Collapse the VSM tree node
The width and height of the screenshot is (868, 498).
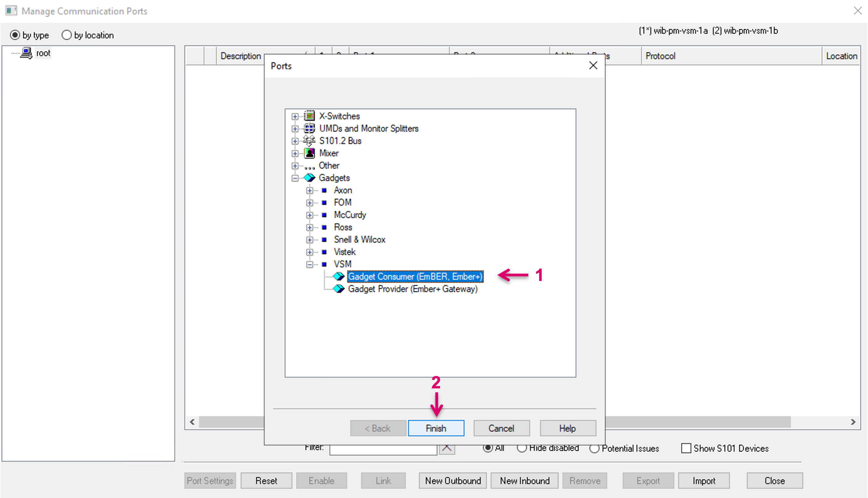click(x=309, y=264)
